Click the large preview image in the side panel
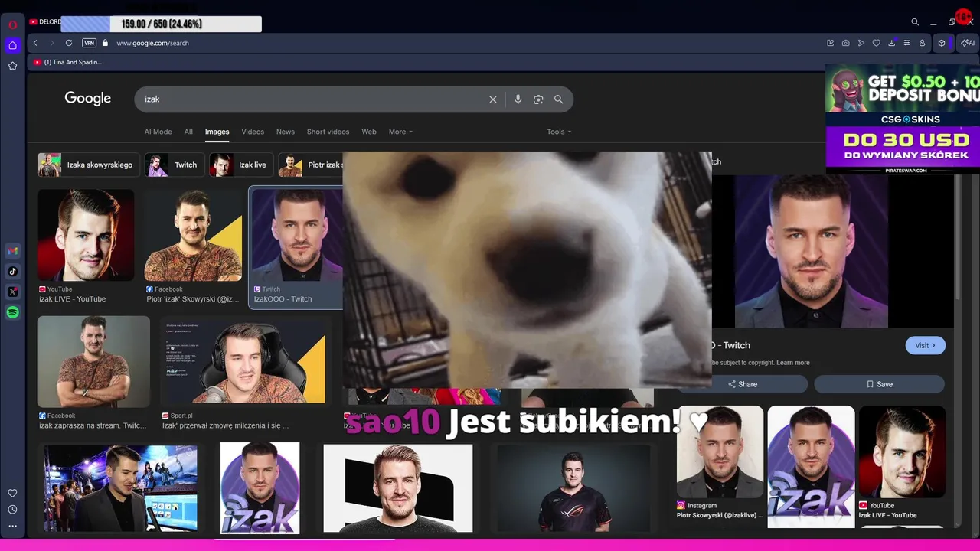Image resolution: width=980 pixels, height=551 pixels. pyautogui.click(x=812, y=251)
